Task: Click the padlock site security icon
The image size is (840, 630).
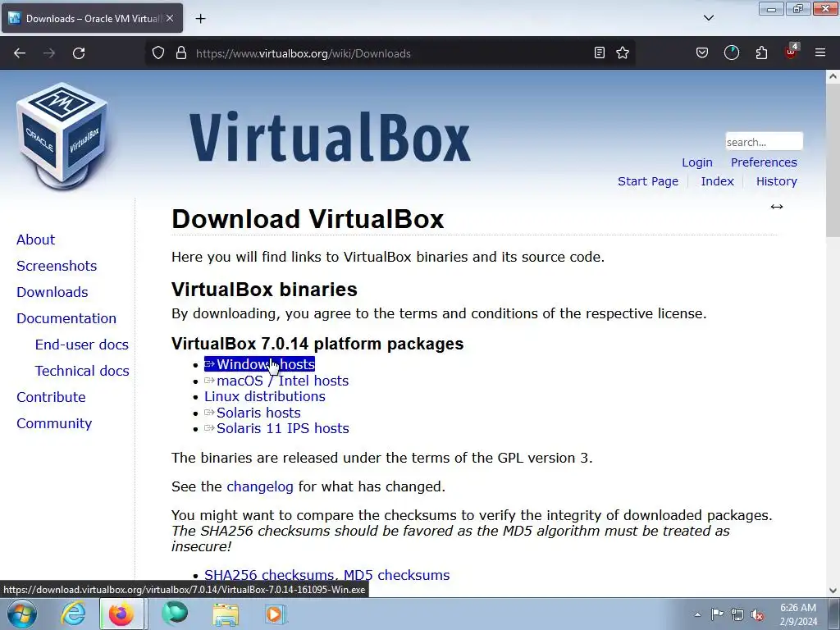Action: 181,53
